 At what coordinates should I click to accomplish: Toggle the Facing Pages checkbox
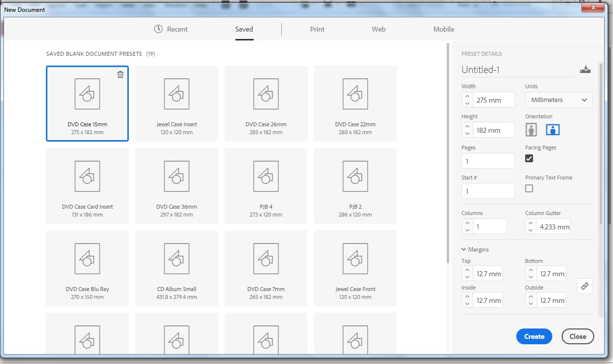[529, 158]
